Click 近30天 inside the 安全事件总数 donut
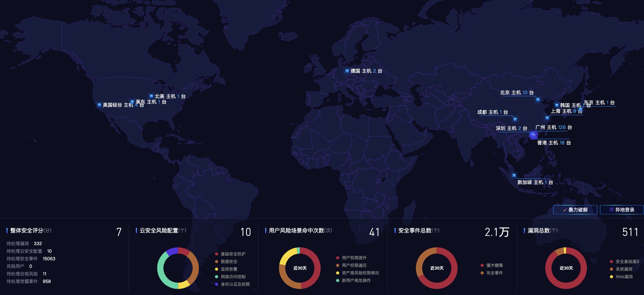644x295 pixels. pos(437,268)
